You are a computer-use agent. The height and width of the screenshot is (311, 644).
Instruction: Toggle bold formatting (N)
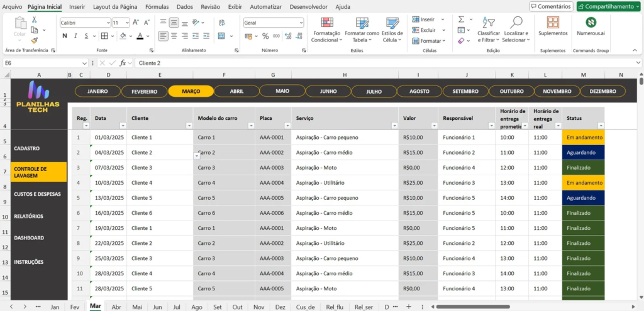click(x=65, y=36)
